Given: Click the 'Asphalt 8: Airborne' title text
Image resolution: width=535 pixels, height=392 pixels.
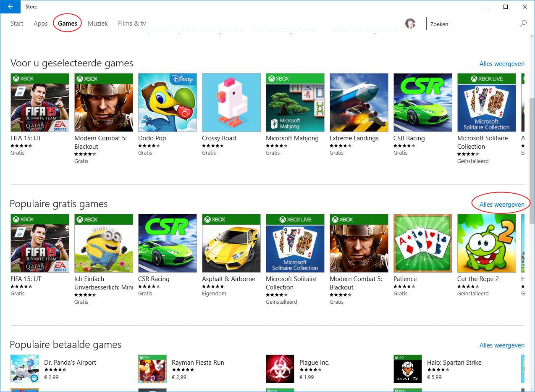Looking at the screenshot, I should point(228,279).
